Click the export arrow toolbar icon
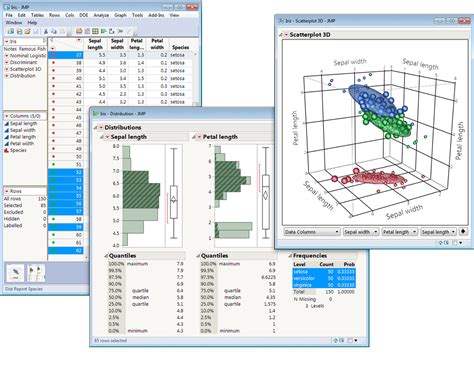The height and width of the screenshot is (366, 474). (112, 31)
